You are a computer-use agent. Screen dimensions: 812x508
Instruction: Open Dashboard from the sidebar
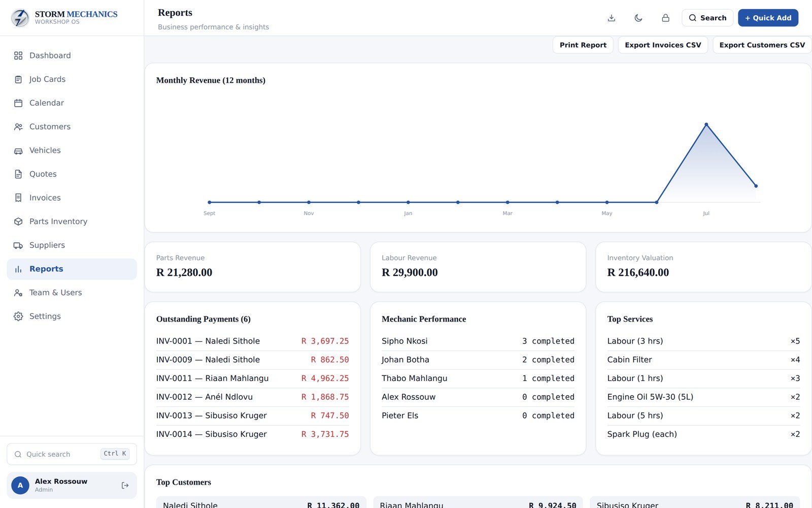pyautogui.click(x=72, y=55)
